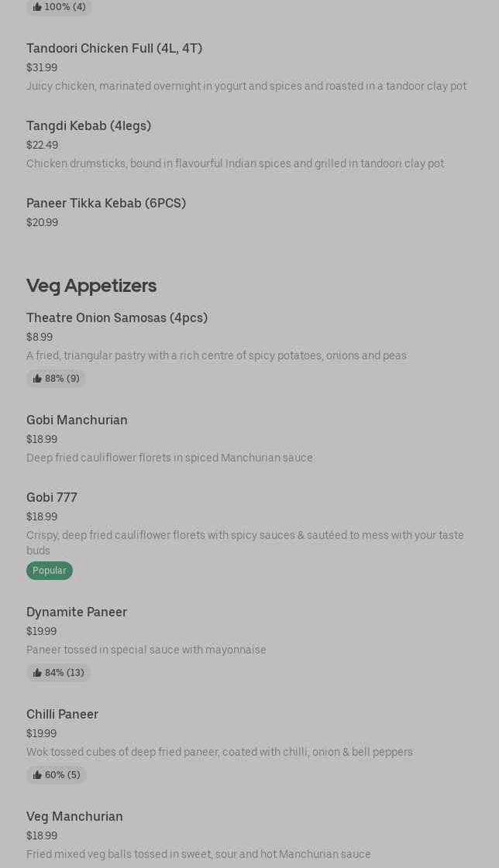Open the Paneer Tikka Kebab (6PCS) item
The height and width of the screenshot is (868, 499).
tap(106, 204)
